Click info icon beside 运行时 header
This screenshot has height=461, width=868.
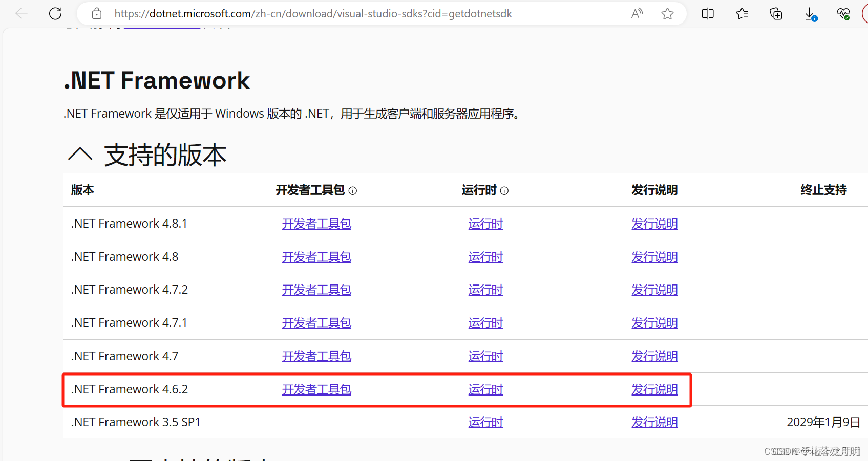[504, 191]
